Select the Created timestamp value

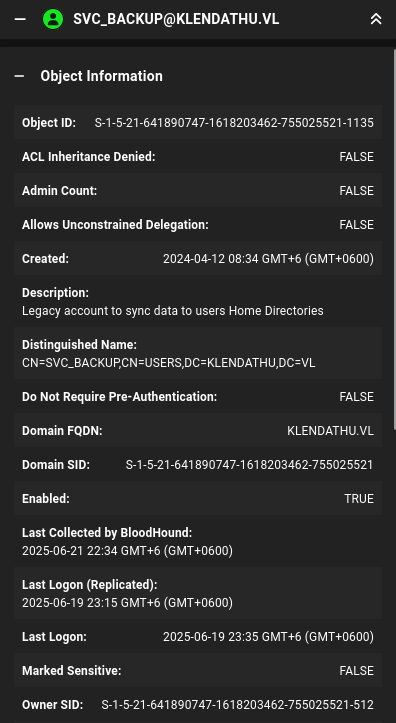point(268,259)
